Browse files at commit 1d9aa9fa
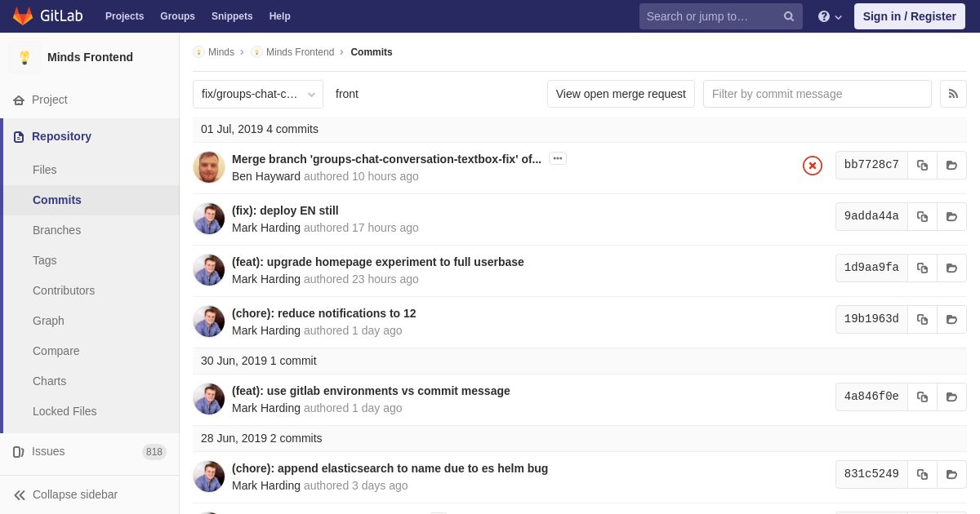The image size is (980, 514). [951, 268]
